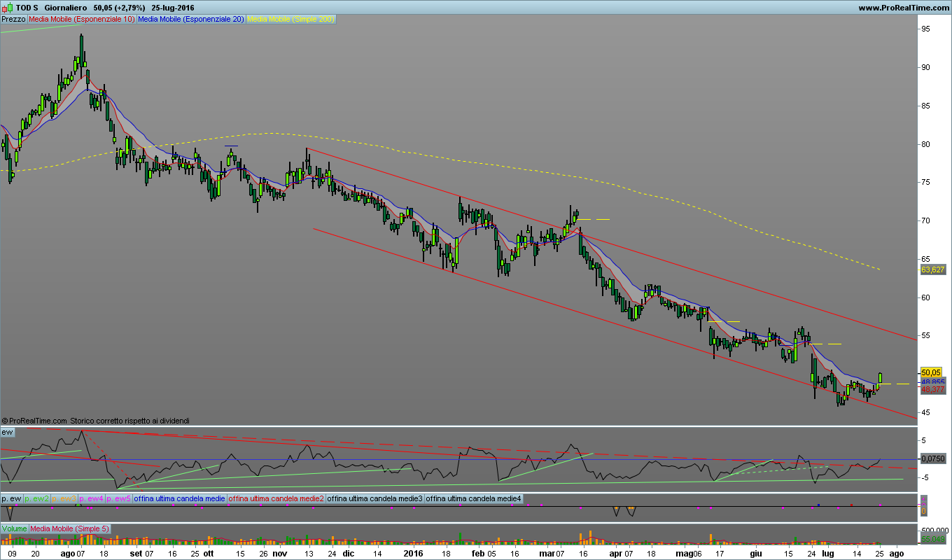The height and width of the screenshot is (560, 952).
Task: Click the 95 level on price scale
Action: tap(925, 29)
